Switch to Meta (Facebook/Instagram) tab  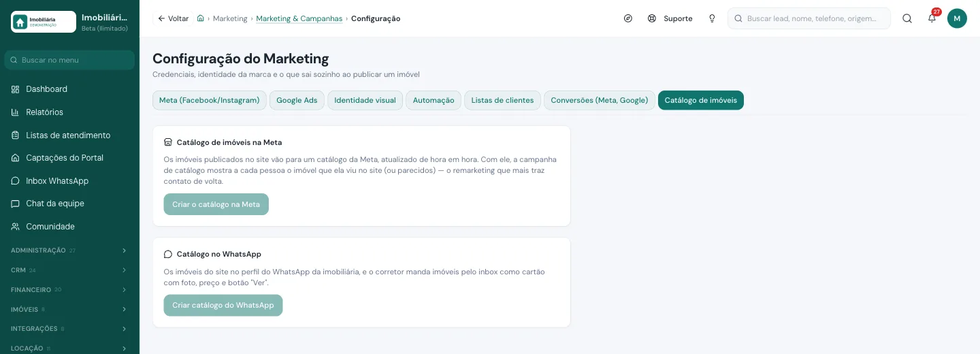210,100
